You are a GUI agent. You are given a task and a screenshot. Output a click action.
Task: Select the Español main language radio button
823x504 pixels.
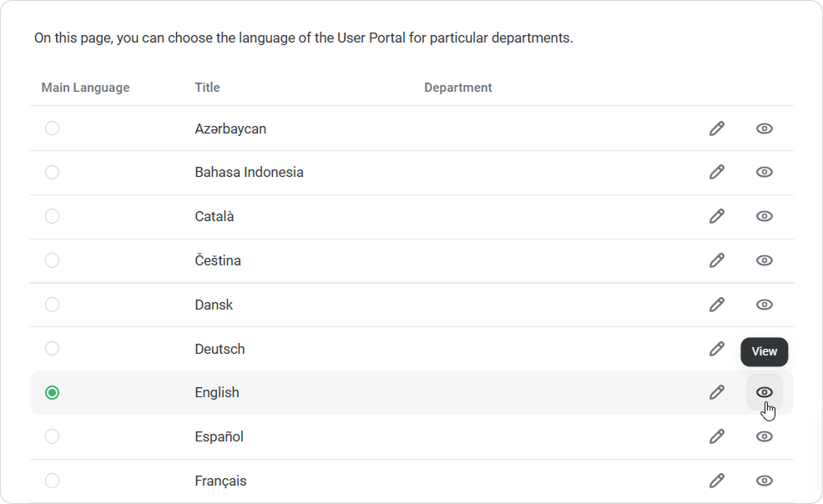coord(52,436)
